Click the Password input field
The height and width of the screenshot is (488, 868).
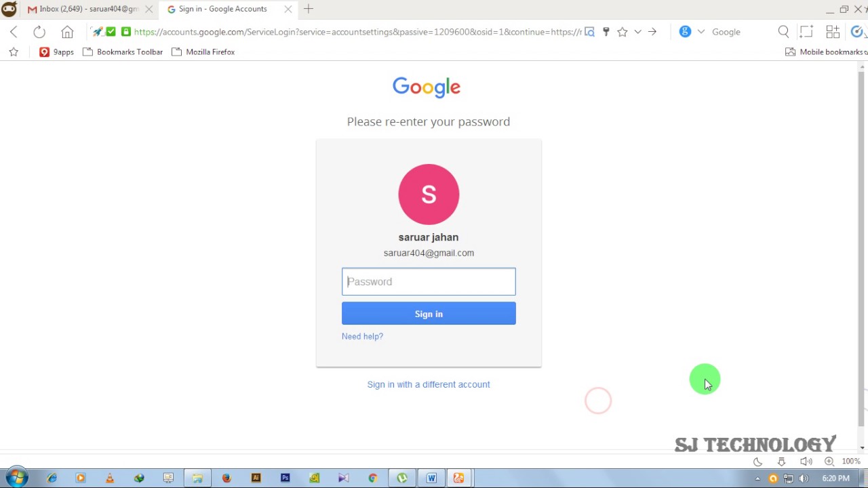pos(429,282)
